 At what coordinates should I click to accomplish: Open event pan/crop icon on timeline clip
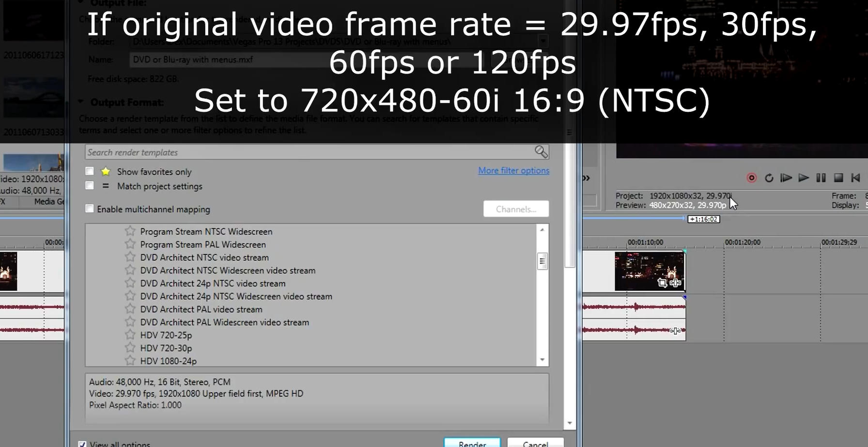tap(662, 283)
